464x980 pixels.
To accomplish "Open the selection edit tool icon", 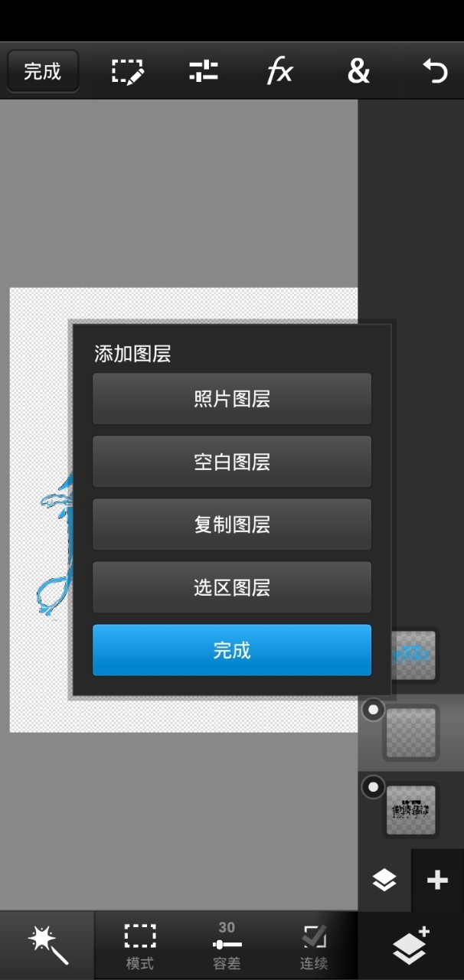I will point(127,71).
